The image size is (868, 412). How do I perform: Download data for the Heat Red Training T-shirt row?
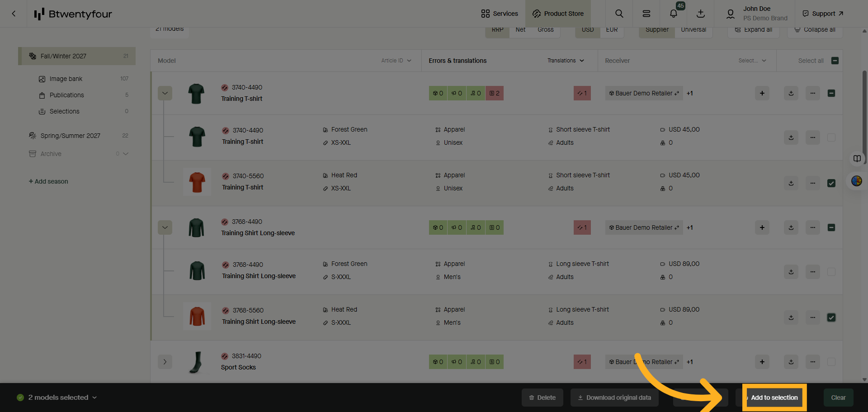click(791, 183)
